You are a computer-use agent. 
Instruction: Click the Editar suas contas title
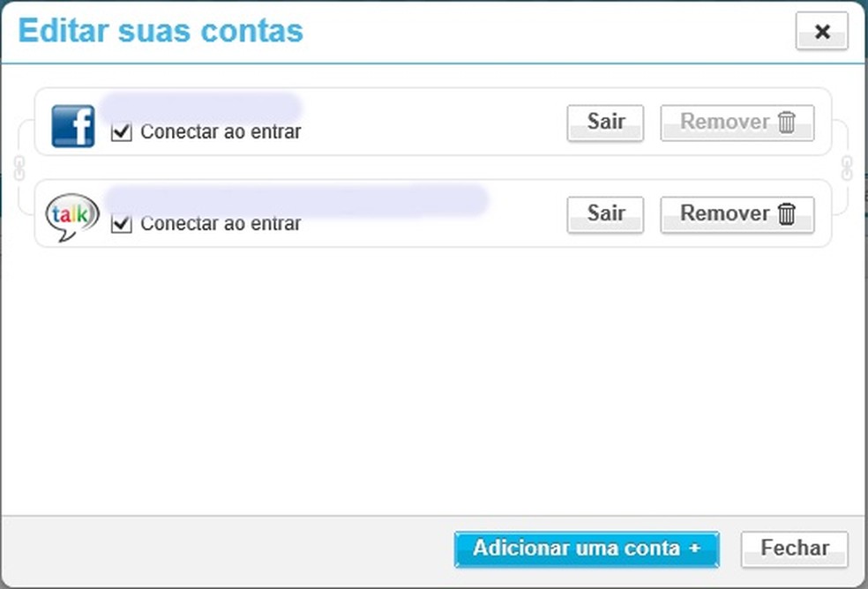(160, 32)
